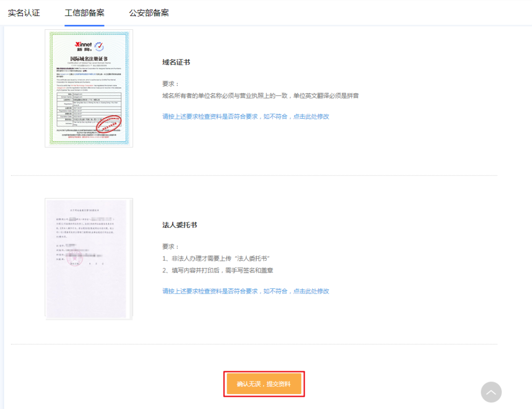Click the modify link under 域名证书

(245, 116)
